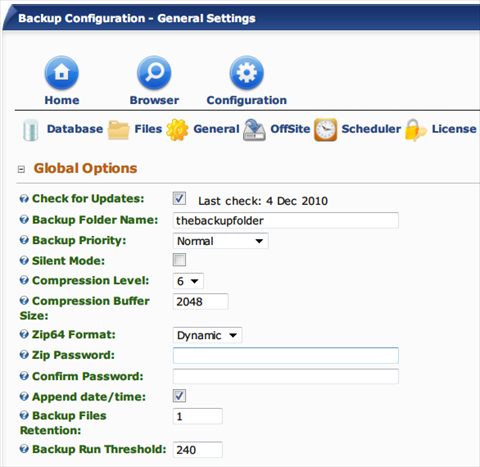Click the 'Last check: 4 Dec 2010' text
Viewport: 480px width, 467px height.
(263, 201)
